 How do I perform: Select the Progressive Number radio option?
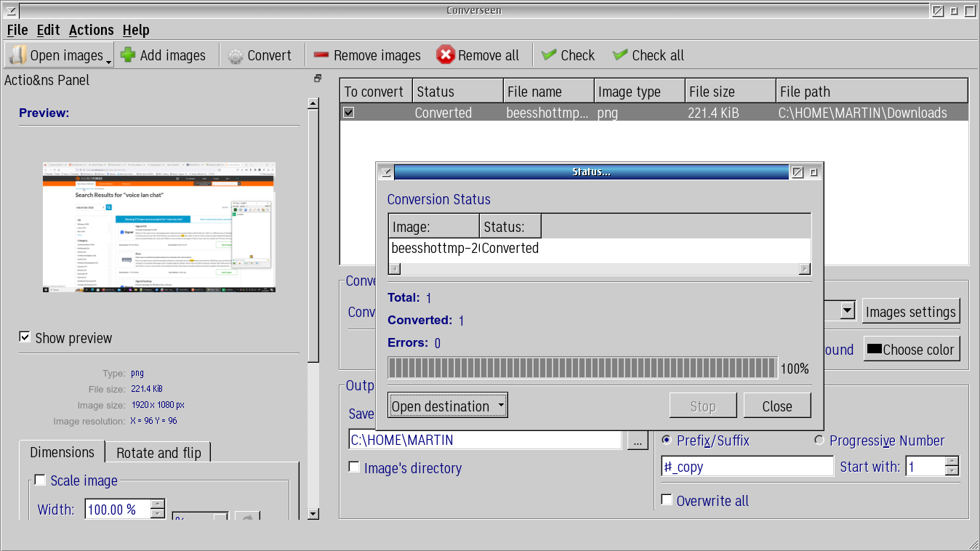tap(819, 441)
